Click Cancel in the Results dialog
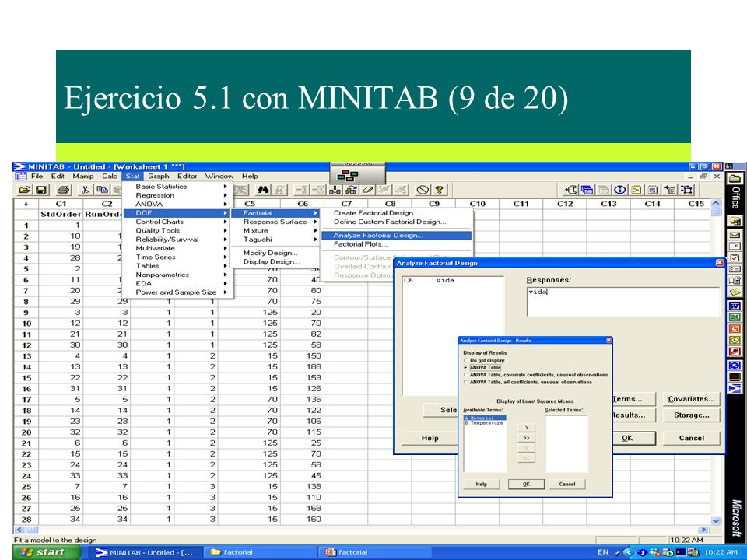 click(567, 484)
